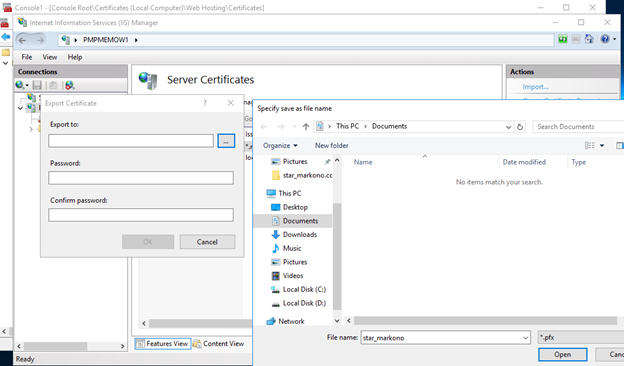Click This PC in the address breadcrumb
Screen dimensions: 624x366
point(347,126)
